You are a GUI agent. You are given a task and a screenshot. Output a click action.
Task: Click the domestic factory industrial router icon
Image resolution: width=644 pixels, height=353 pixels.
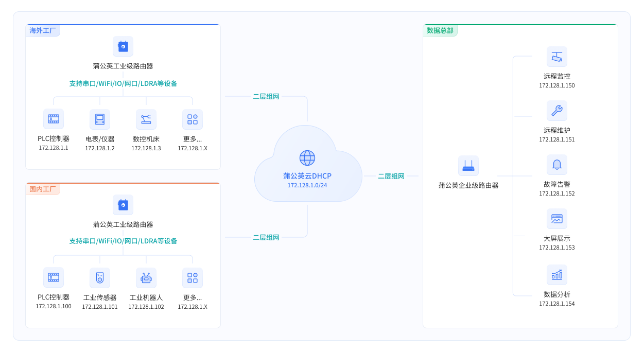pos(123,205)
